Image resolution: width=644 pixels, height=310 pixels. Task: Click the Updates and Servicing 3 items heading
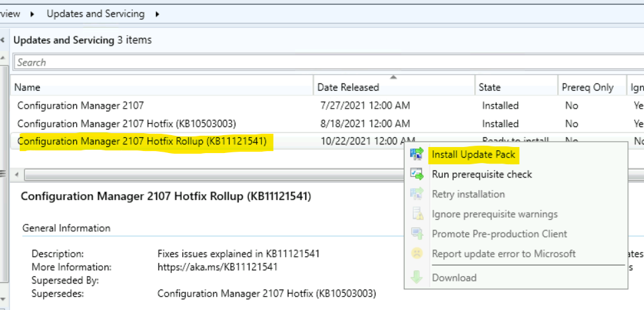coord(82,40)
